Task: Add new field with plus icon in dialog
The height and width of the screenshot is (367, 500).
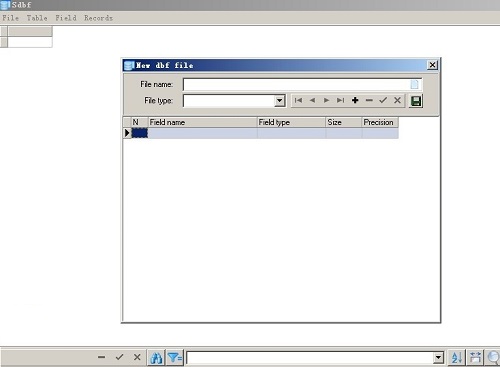Action: click(x=355, y=100)
